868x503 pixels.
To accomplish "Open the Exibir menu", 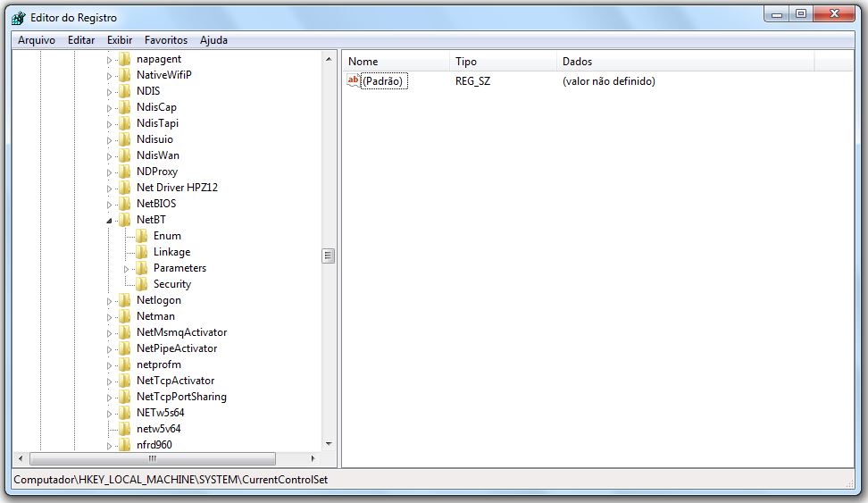I will (120, 40).
